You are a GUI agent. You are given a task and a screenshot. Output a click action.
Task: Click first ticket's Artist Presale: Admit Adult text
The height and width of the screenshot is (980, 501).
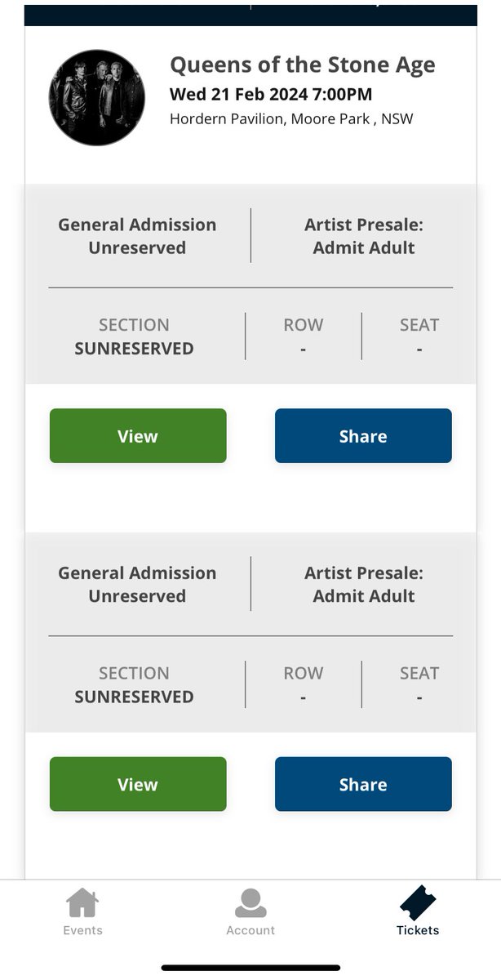(x=364, y=236)
